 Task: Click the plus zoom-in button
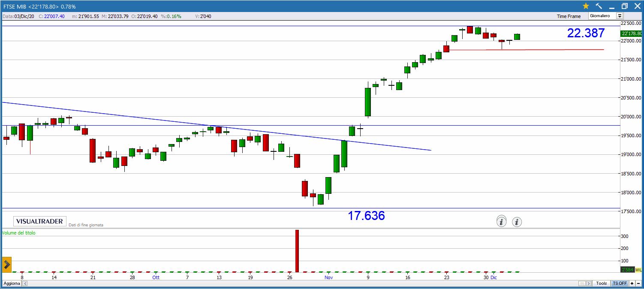(632, 283)
